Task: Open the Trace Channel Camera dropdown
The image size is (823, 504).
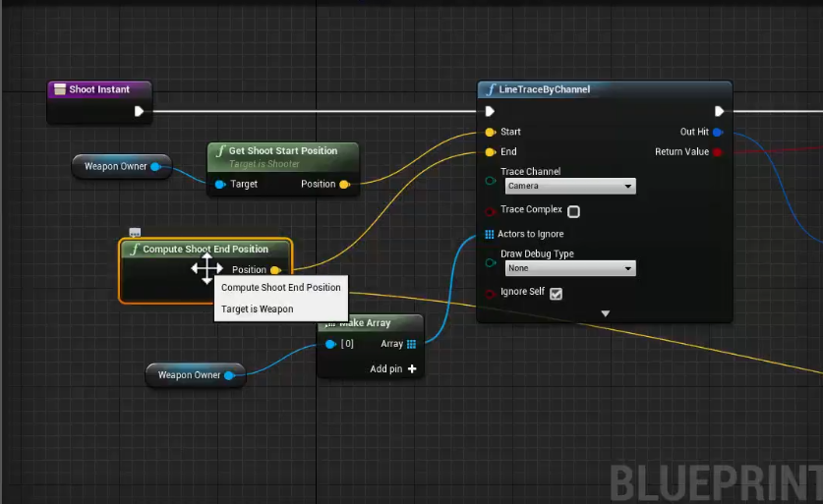Action: tap(570, 186)
